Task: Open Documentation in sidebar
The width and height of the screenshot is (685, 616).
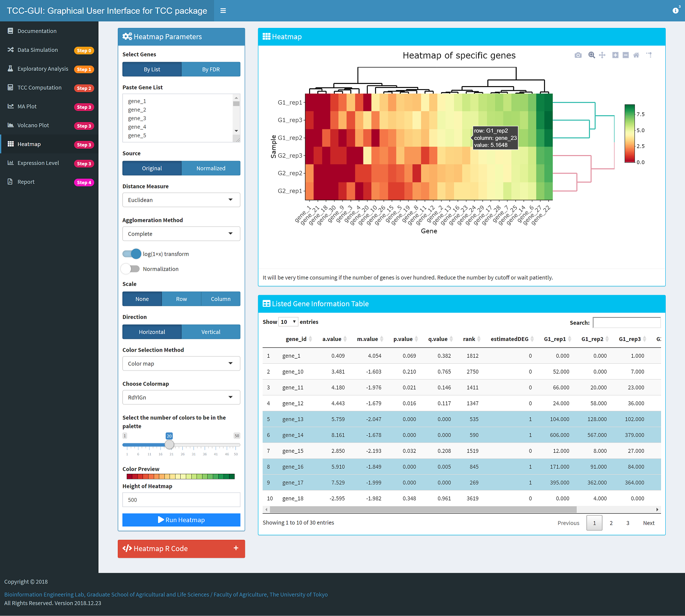Action: click(x=49, y=31)
